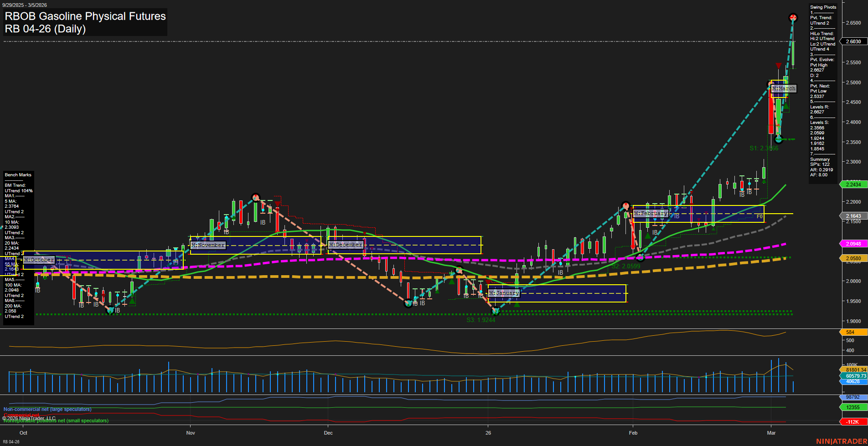The width and height of the screenshot is (868, 446).
Task: Toggle the Non-commercial net (large speculators) plot
Action: (x=48, y=409)
